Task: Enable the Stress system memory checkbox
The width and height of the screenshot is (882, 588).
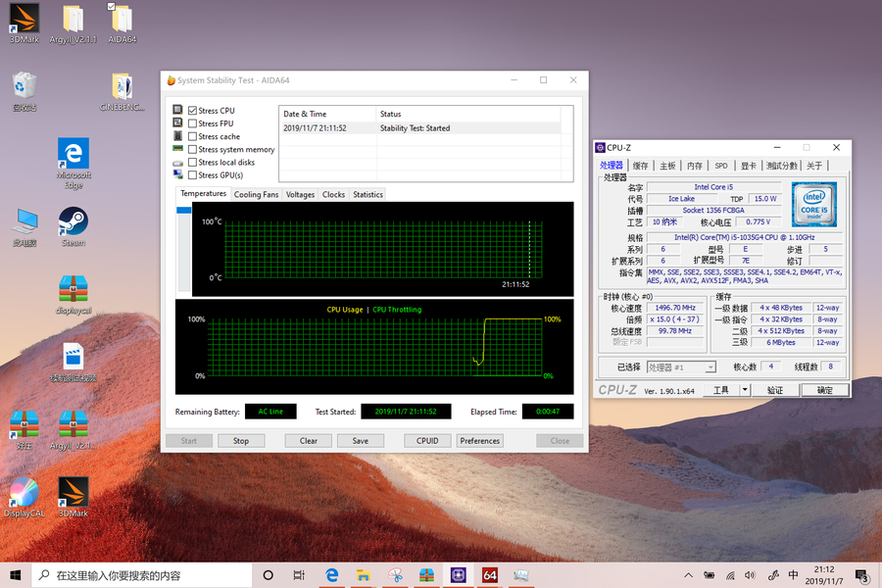Action: click(192, 150)
